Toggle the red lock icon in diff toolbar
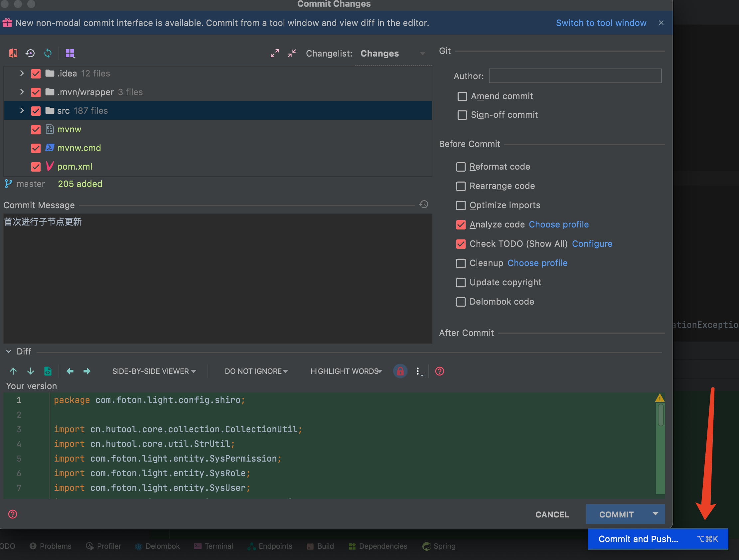This screenshot has width=739, height=560. point(400,371)
